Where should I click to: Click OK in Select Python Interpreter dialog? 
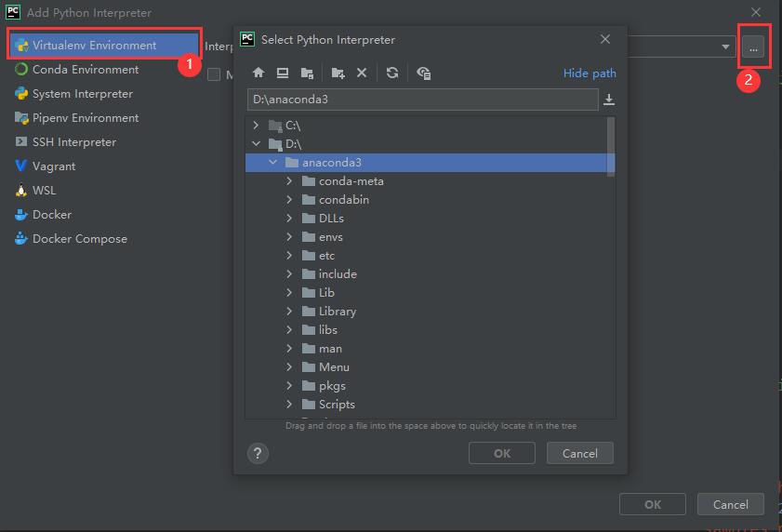[502, 453]
